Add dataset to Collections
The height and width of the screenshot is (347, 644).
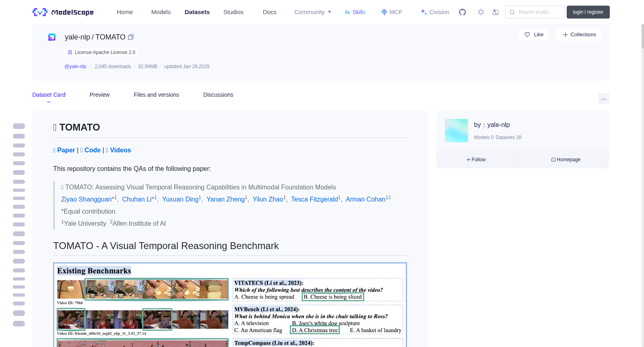(579, 35)
